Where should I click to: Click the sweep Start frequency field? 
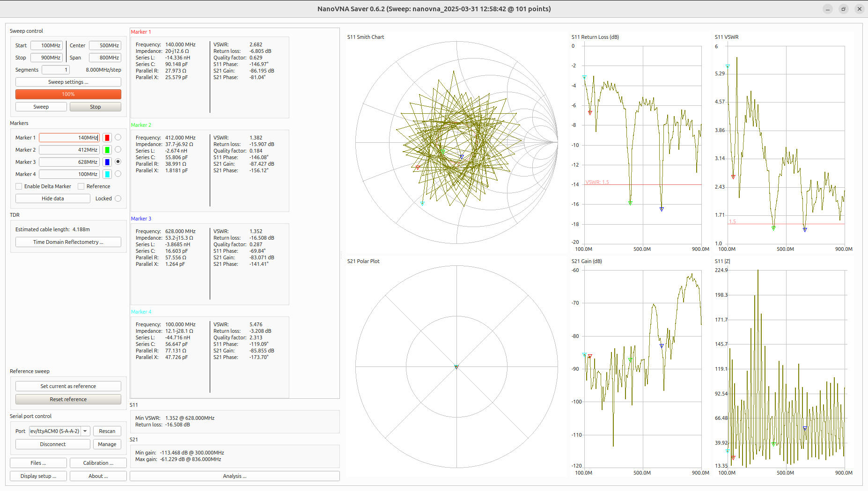[47, 45]
